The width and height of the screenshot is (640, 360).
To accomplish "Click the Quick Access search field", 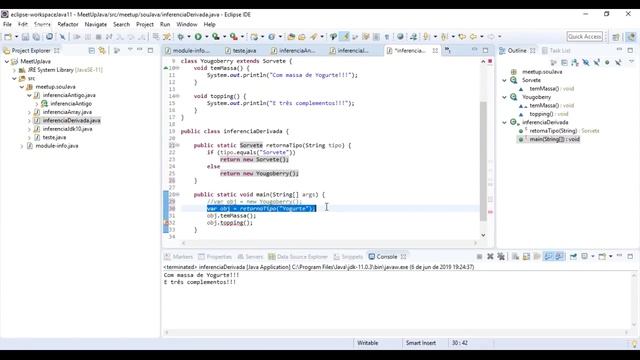I will (x=584, y=37).
